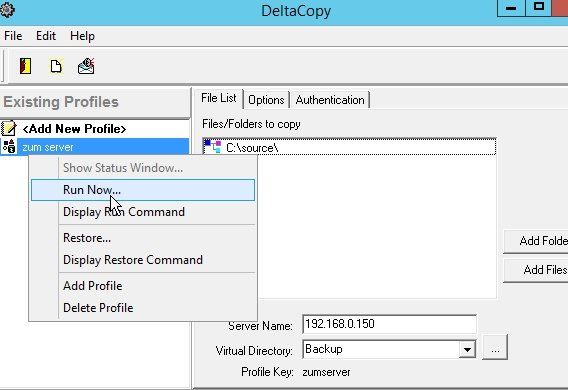Screen dimensions: 568x390
Task: Choose Delete Profile in the context menu
Action: point(143,308)
